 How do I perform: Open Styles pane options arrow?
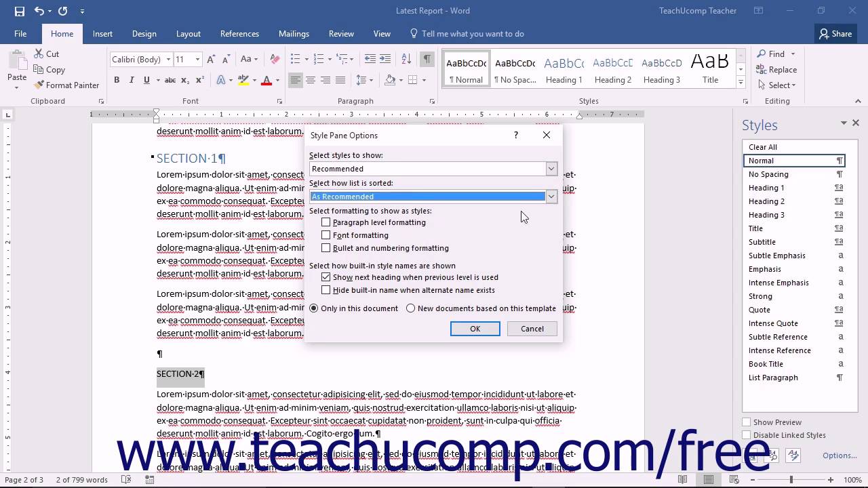(844, 123)
